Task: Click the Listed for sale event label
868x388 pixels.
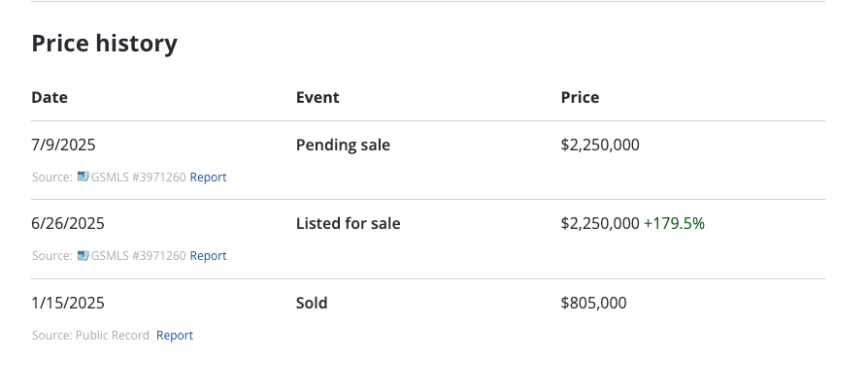Action: [x=349, y=223]
